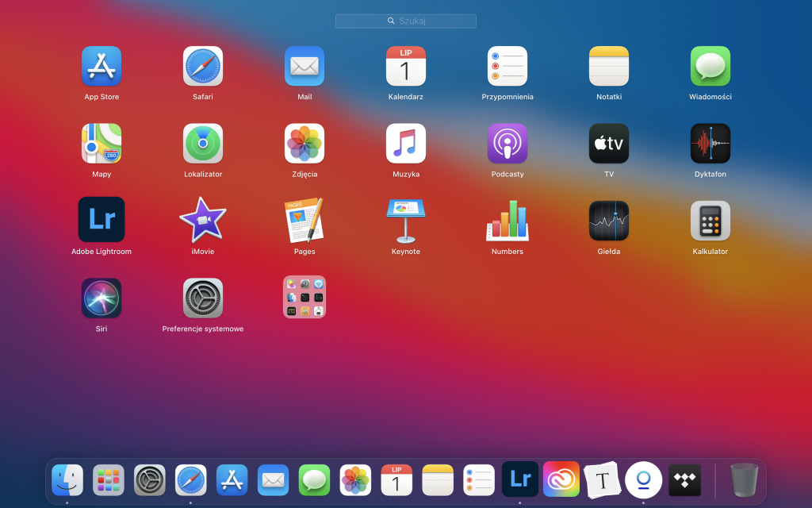Open the Mapy navigation app
This screenshot has height=508, width=812.
[101, 143]
